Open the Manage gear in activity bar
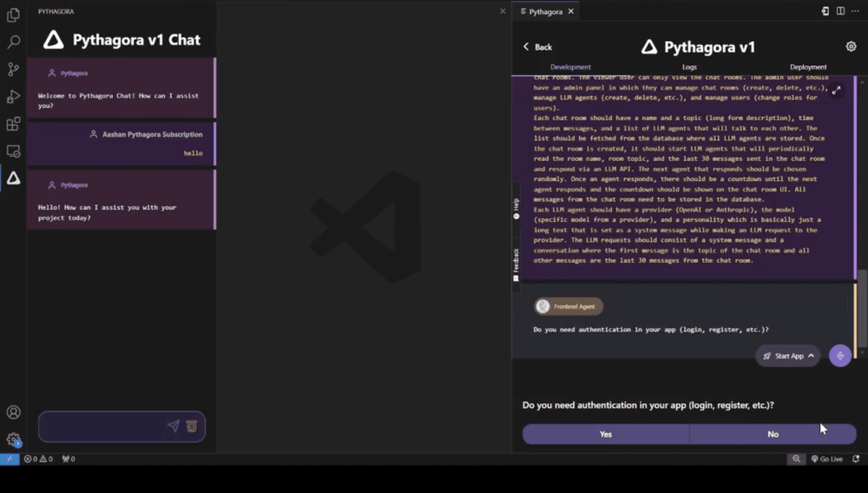This screenshot has width=868, height=493. coord(13,440)
